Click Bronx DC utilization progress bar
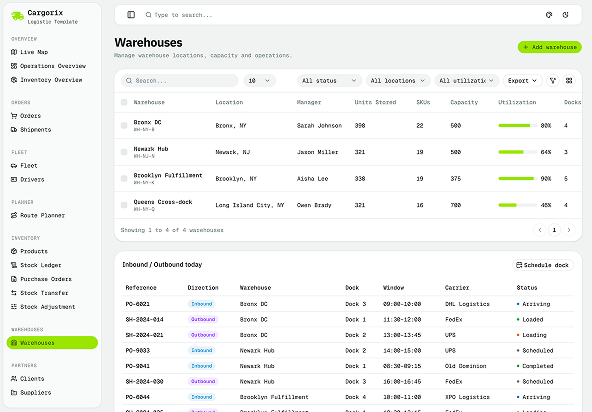This screenshot has width=592, height=412. pyautogui.click(x=518, y=125)
